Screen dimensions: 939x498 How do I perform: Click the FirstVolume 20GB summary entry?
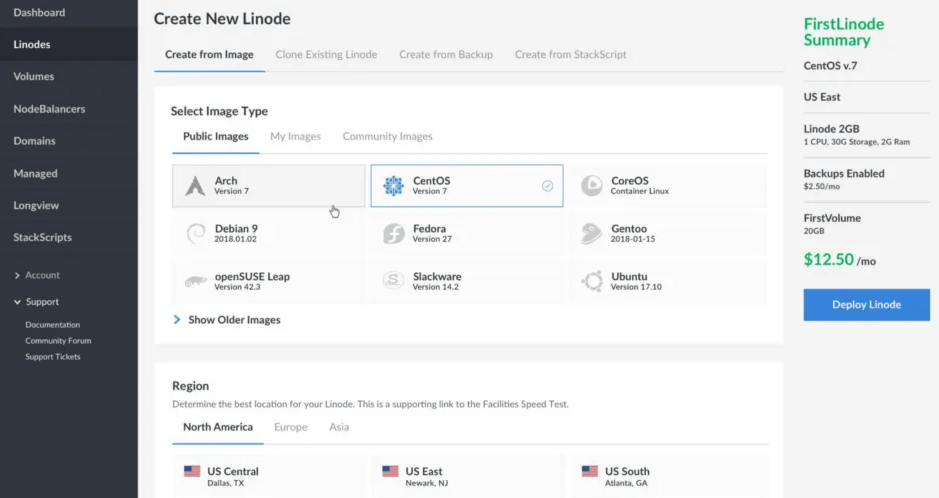point(832,224)
